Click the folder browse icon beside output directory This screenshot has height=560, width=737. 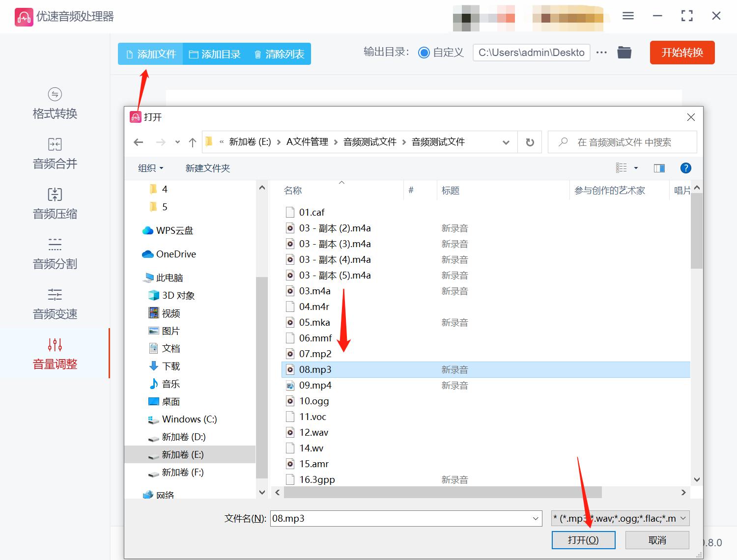(x=624, y=52)
